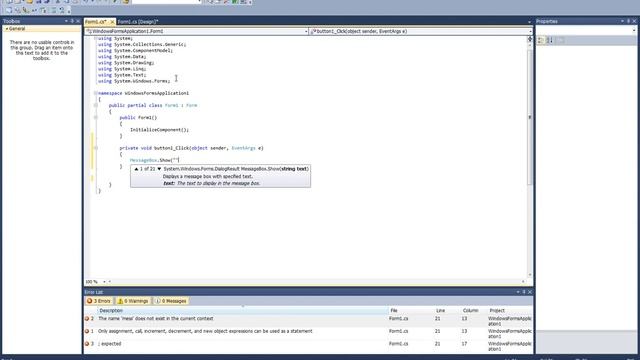The height and width of the screenshot is (360, 640).
Task: Collapse the public partial class Form1 block
Action: [x=96, y=105]
